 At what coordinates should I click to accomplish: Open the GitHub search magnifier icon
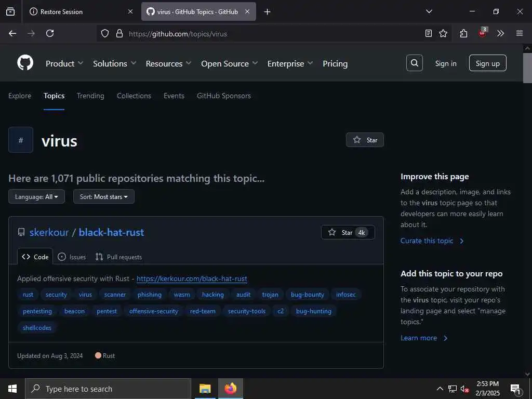pos(414,63)
